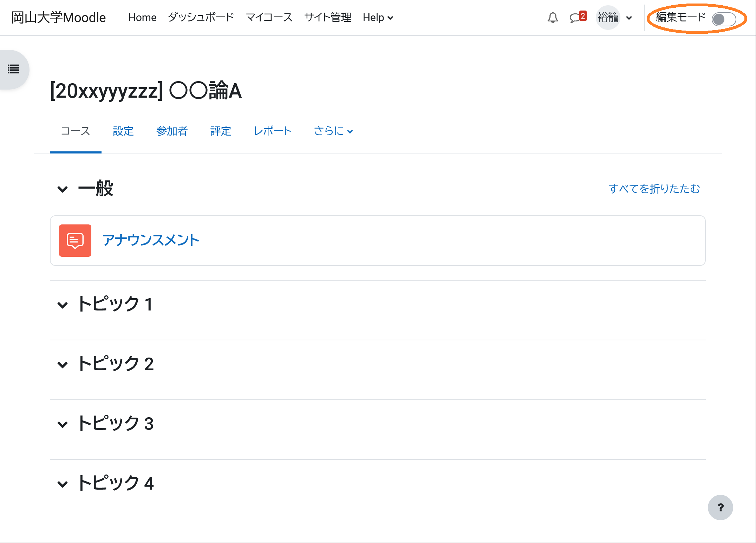Collapse the 一般 section chevron
The width and height of the screenshot is (756, 543).
pyautogui.click(x=63, y=189)
